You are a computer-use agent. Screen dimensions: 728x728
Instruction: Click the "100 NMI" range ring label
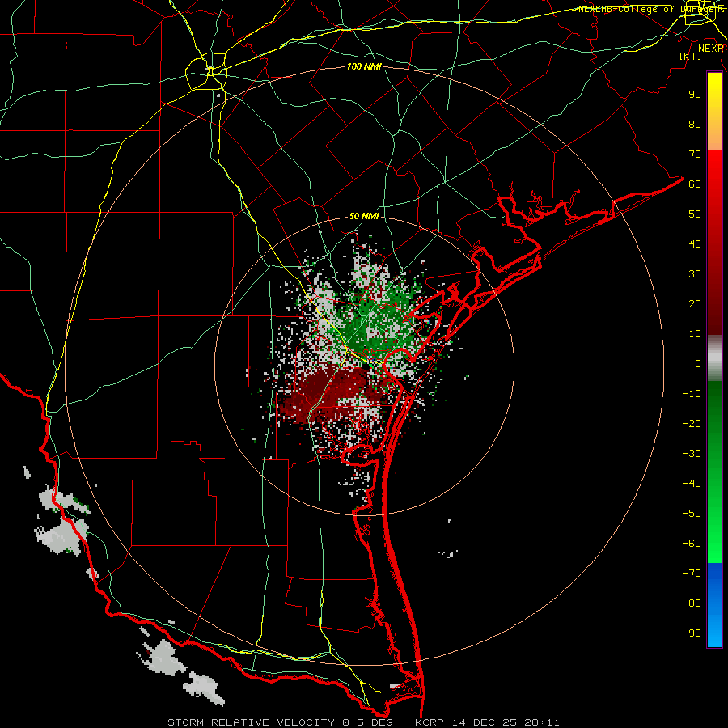tap(364, 67)
